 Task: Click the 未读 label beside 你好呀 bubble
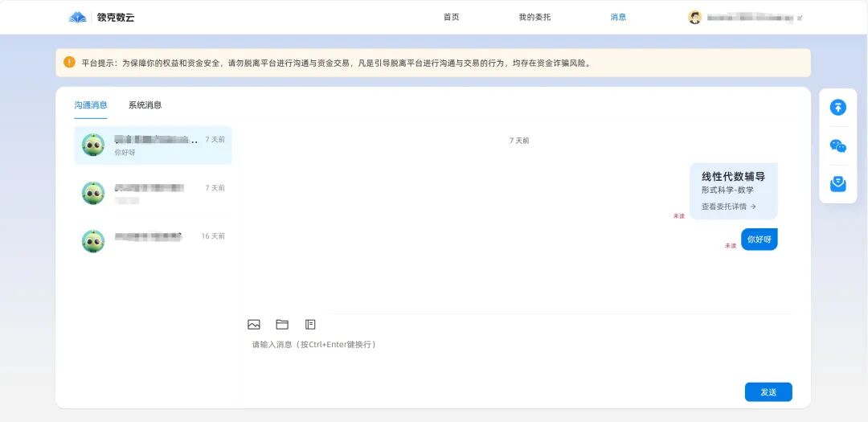pos(731,246)
